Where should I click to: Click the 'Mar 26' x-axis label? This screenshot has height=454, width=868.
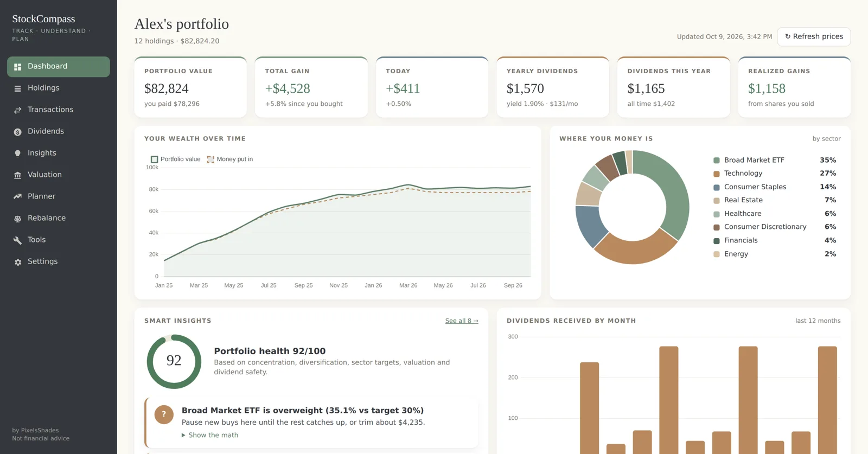pyautogui.click(x=409, y=285)
